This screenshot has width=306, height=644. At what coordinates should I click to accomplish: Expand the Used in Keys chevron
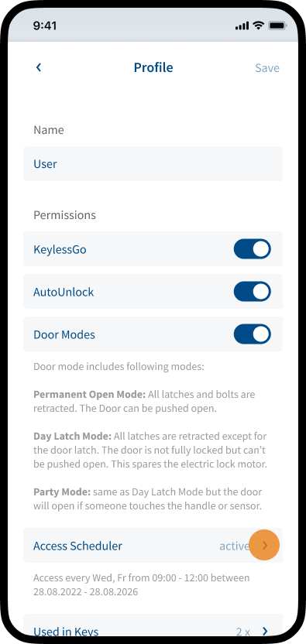[x=265, y=631]
